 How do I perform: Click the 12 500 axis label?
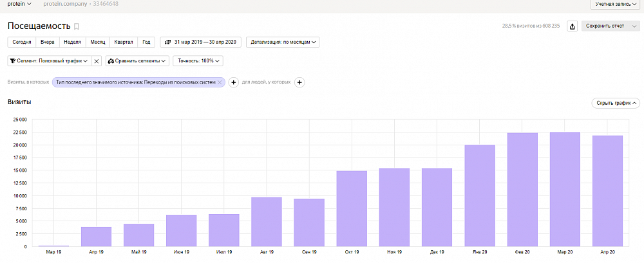tap(19, 183)
